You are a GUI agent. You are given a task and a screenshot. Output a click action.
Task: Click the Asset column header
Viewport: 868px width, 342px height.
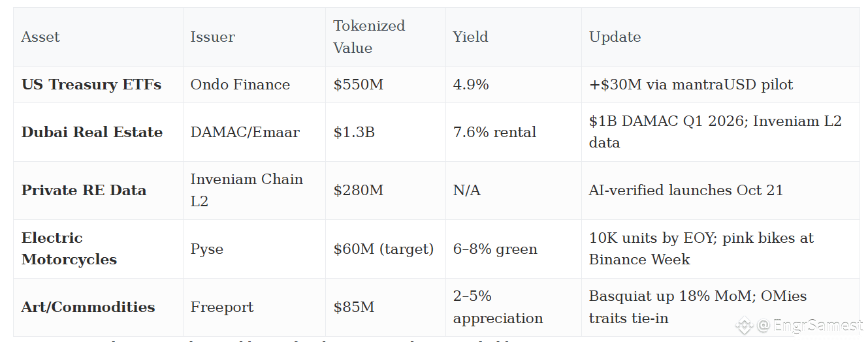tap(40, 37)
